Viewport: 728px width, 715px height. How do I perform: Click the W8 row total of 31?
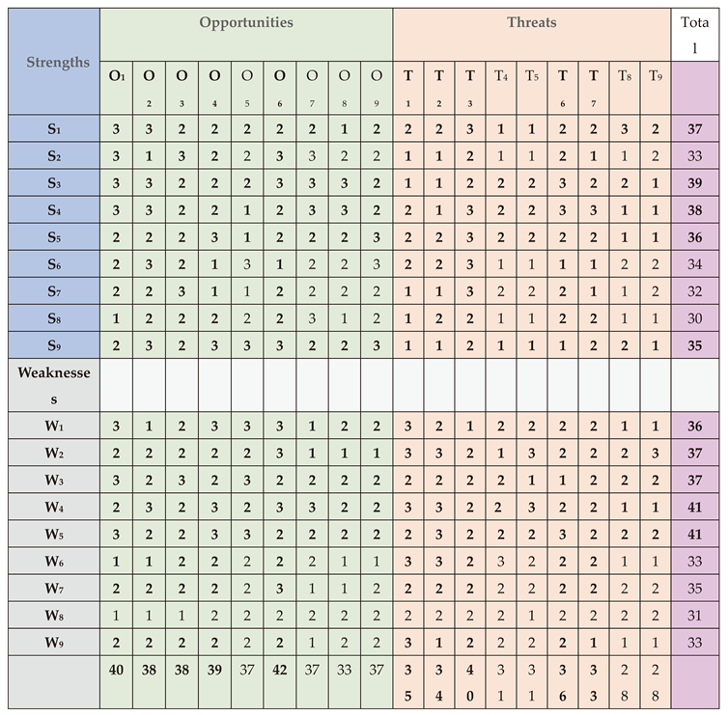695,615
